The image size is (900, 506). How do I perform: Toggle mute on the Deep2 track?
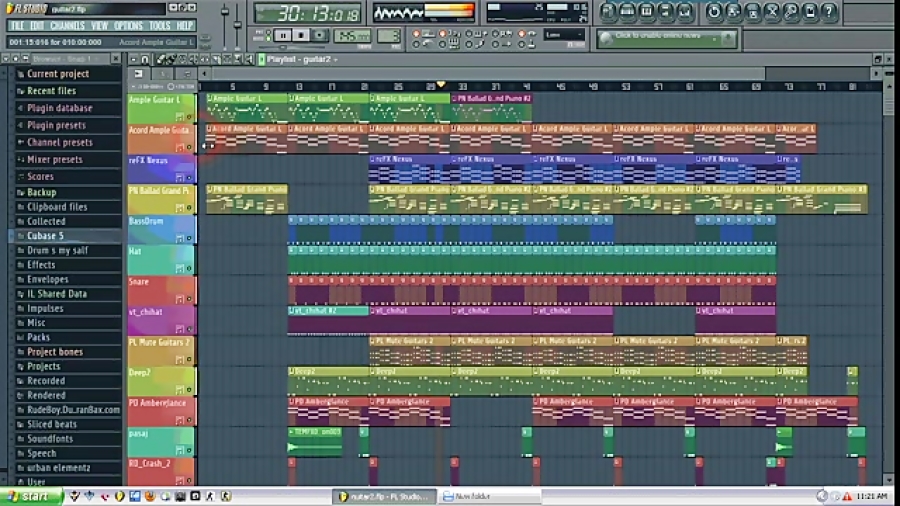coord(189,390)
